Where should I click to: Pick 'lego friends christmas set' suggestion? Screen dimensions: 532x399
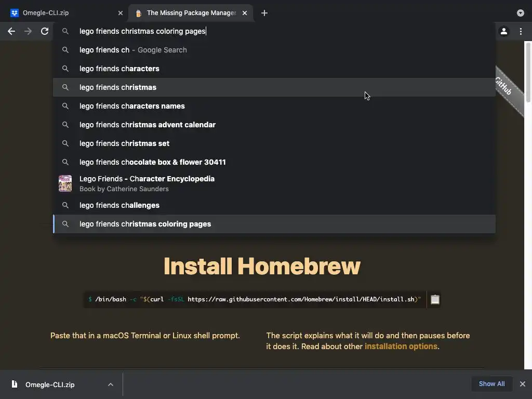(x=274, y=143)
